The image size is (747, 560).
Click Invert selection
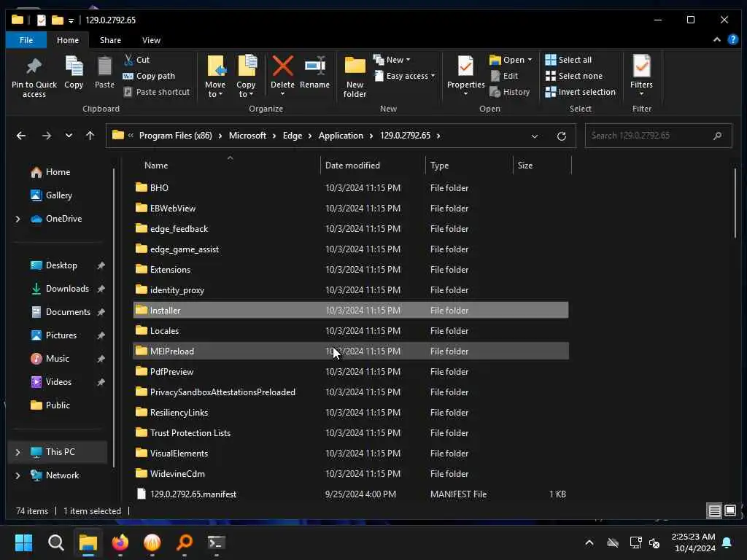581,92
